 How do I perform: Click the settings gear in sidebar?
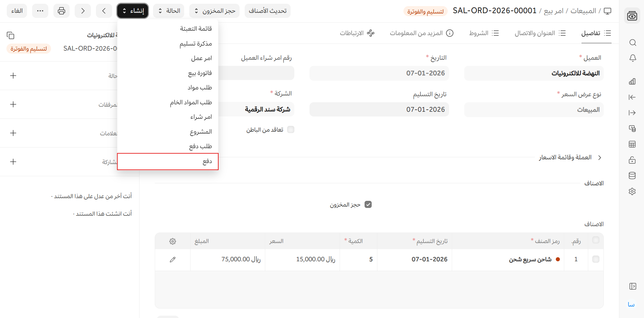(632, 191)
